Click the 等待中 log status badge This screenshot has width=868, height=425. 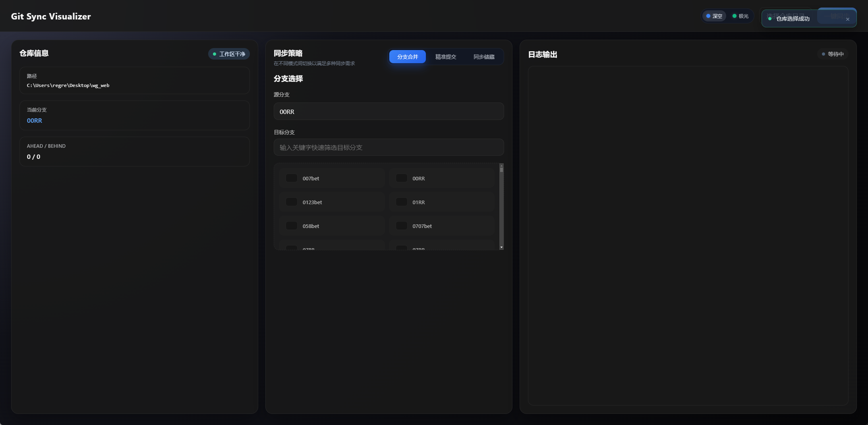pyautogui.click(x=833, y=54)
